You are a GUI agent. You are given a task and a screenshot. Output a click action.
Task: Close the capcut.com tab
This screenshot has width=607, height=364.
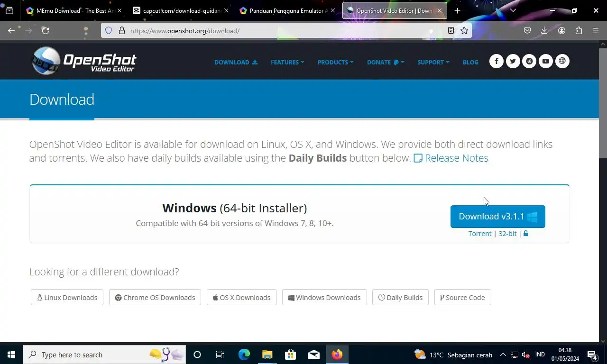click(x=226, y=10)
